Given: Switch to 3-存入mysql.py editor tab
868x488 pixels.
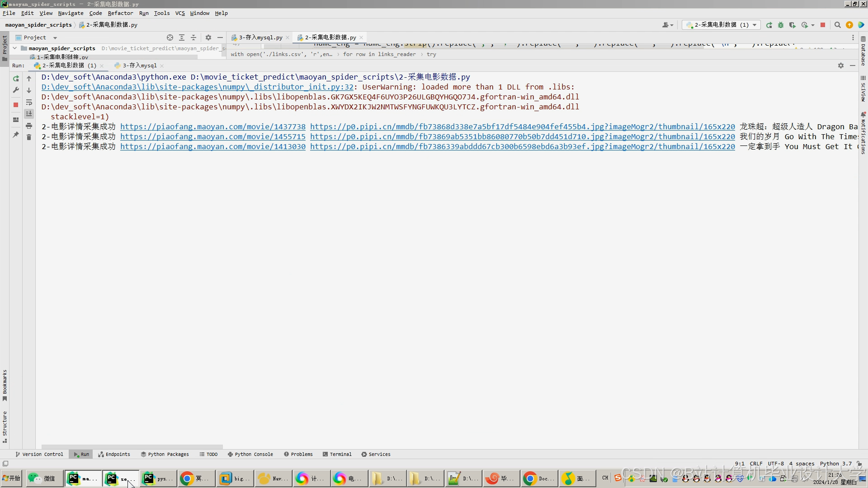Looking at the screenshot, I should (260, 38).
